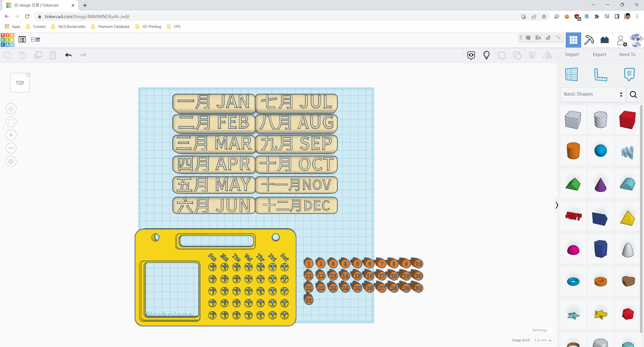Viewport: 644px width, 347px height.
Task: Click the Mirror/Flip tool
Action: click(547, 55)
